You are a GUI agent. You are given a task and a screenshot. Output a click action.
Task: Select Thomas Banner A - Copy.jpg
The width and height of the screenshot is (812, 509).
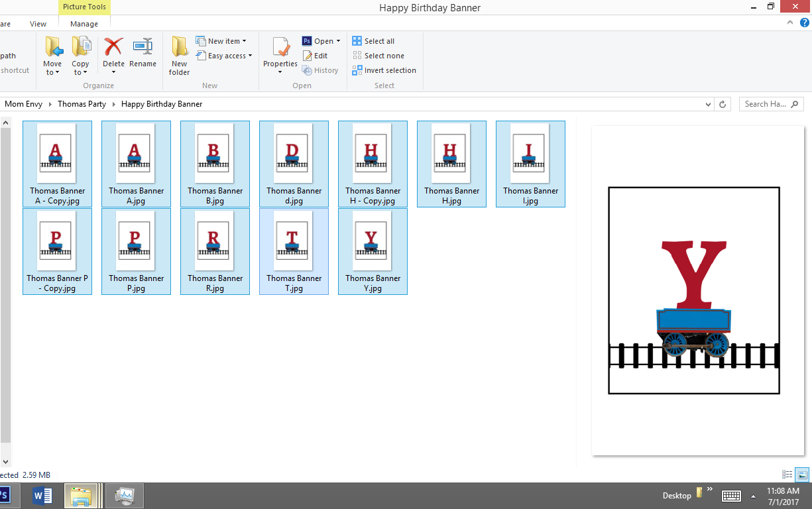click(57, 164)
